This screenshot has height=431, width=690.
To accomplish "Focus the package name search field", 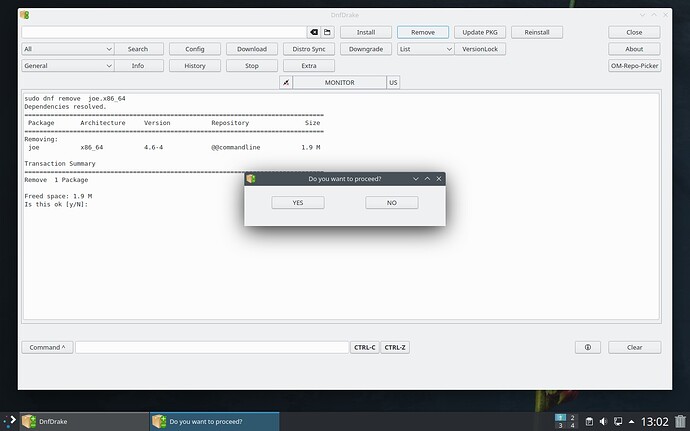I will point(164,32).
